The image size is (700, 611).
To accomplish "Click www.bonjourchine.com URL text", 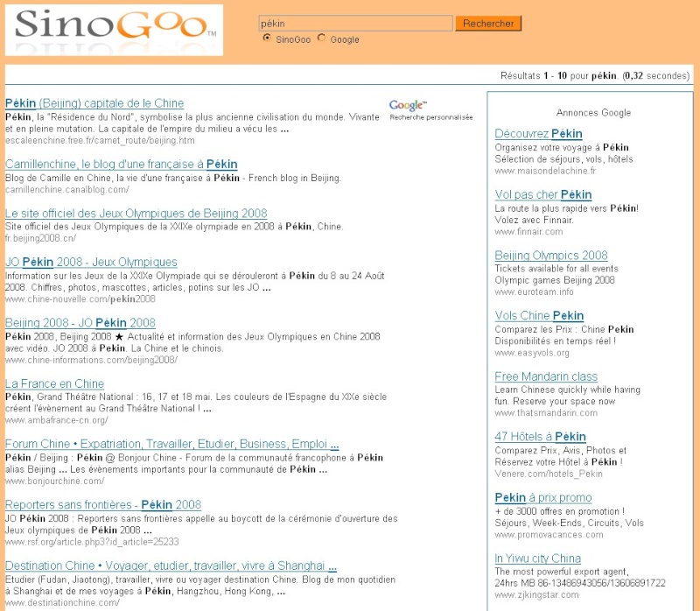I will click(54, 481).
